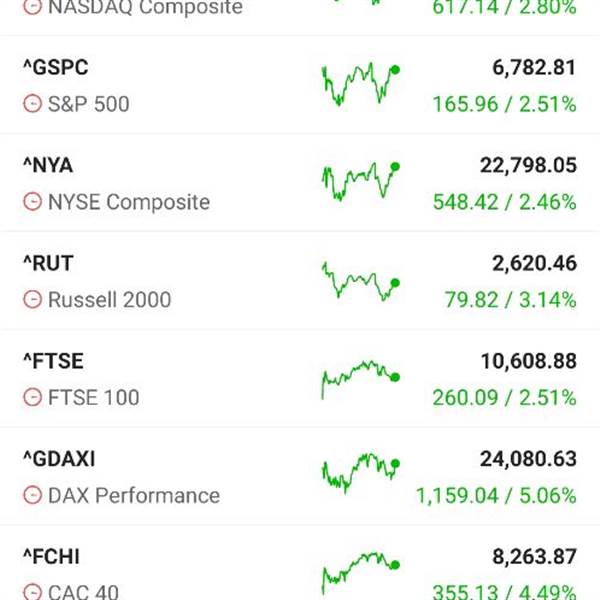Select the ^GSPC ticker symbol
Image resolution: width=600 pixels, height=600 pixels.
coord(55,68)
